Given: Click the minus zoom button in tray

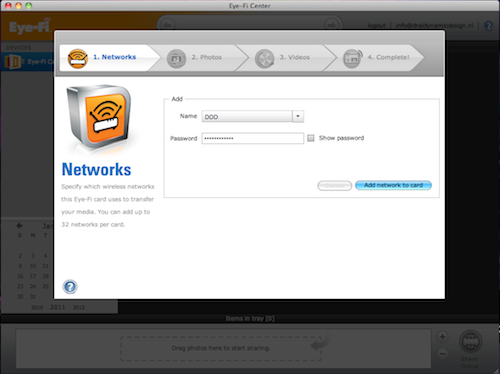Looking at the screenshot, I should coord(442,353).
